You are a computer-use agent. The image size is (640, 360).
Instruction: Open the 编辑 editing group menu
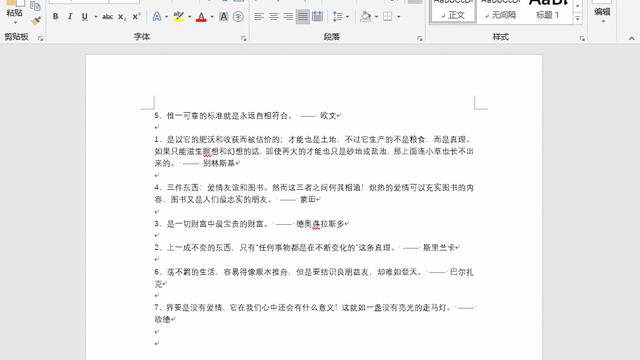[x=602, y=13]
